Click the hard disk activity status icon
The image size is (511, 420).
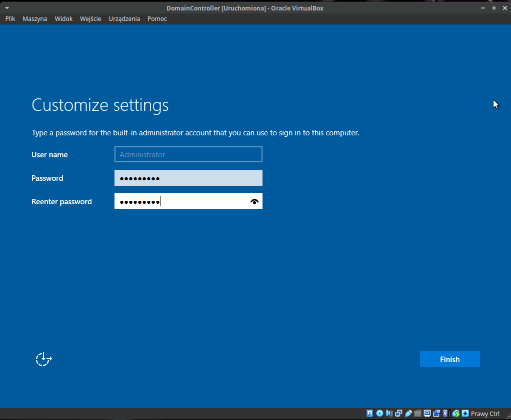coord(370,413)
